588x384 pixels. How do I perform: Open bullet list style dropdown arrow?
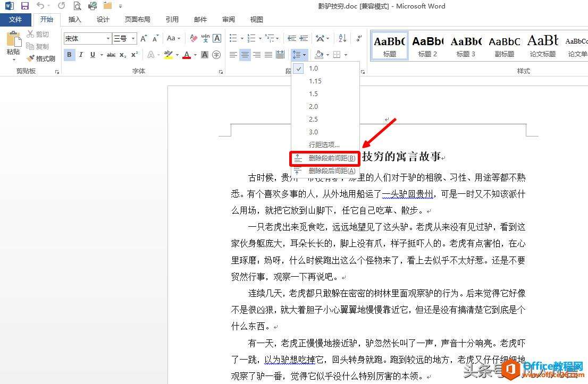[x=242, y=38]
